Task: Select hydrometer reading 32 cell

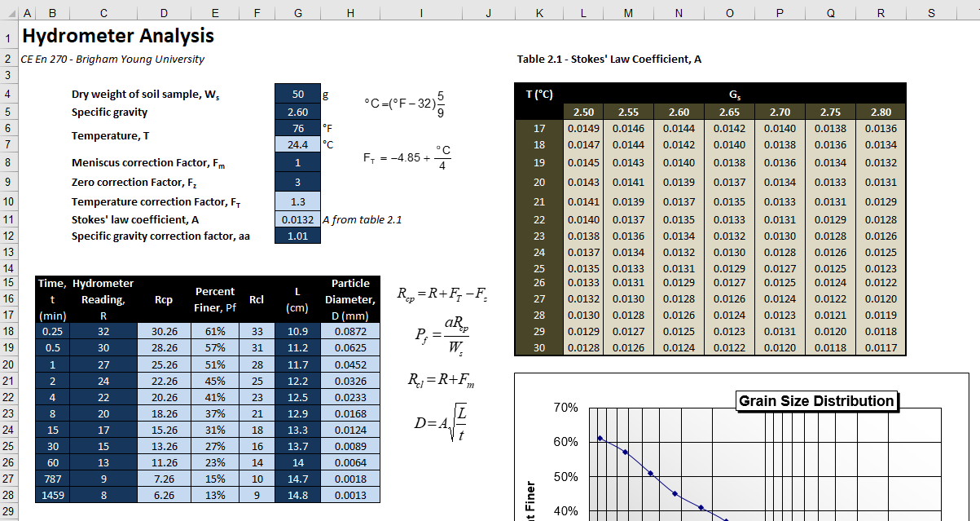Action: point(103,332)
